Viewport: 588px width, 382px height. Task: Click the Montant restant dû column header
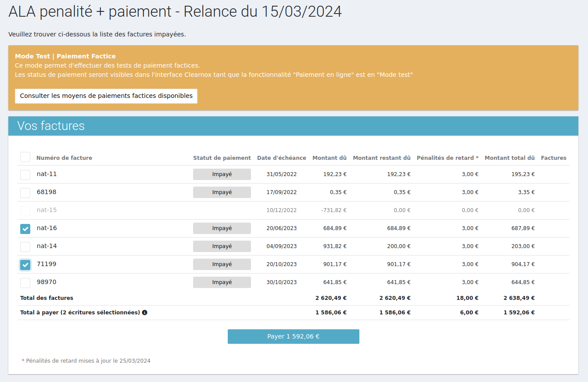(382, 158)
